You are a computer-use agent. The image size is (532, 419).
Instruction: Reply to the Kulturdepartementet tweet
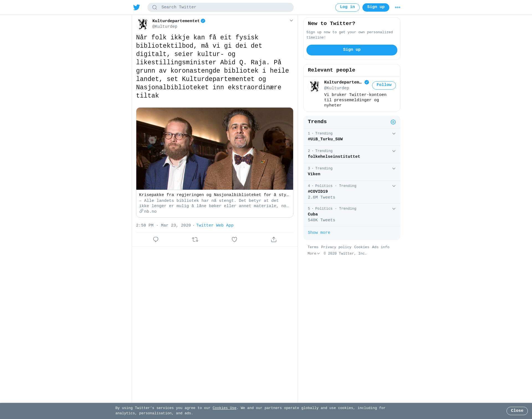[x=156, y=239]
